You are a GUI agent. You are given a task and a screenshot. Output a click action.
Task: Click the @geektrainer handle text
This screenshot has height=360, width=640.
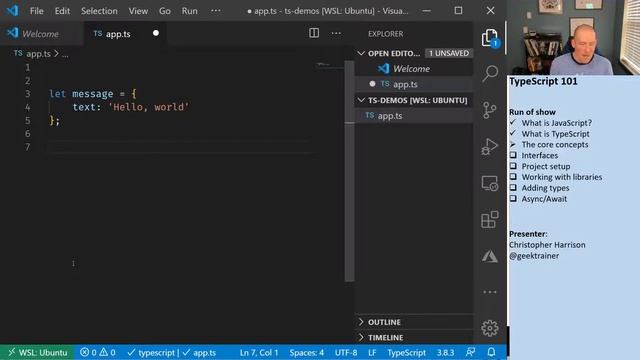[534, 256]
